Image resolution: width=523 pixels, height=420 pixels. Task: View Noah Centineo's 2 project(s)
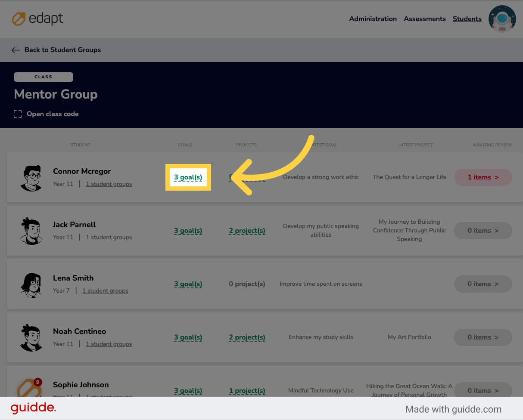coord(247,337)
